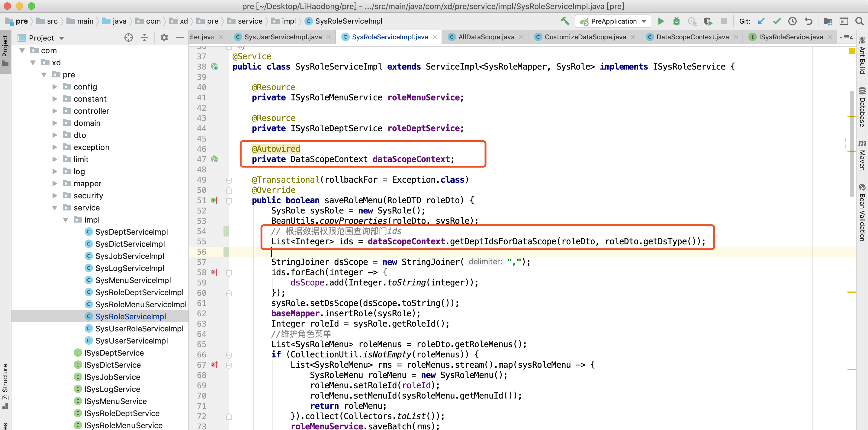This screenshot has height=430, width=868.
Task: Open SysDeptServiceImpl in project tree
Action: [x=131, y=232]
